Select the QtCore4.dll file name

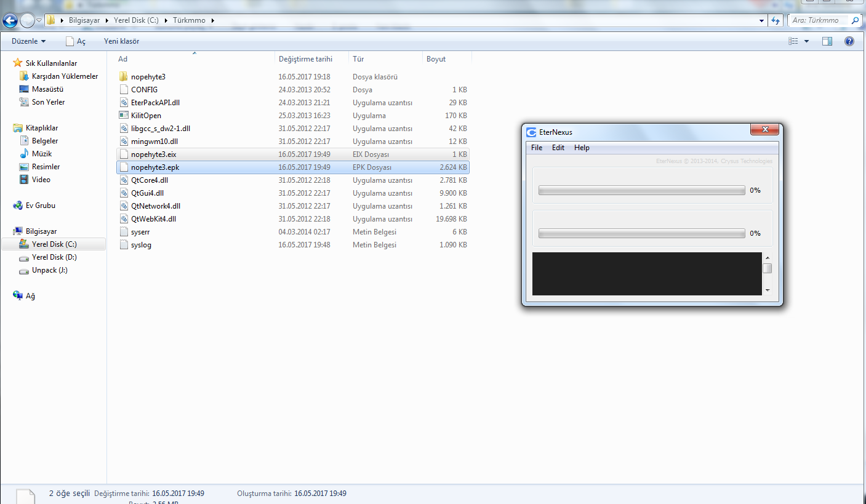150,180
